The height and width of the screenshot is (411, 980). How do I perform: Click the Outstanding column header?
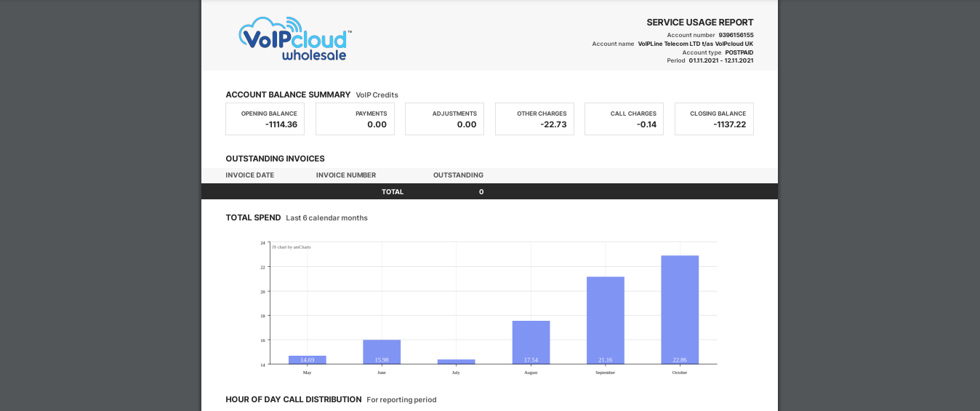click(x=458, y=175)
